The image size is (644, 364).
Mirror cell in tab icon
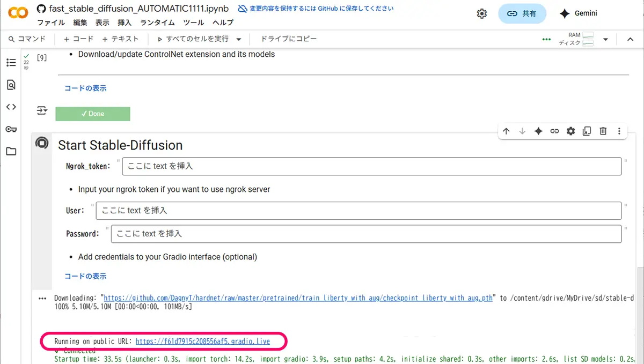click(587, 131)
